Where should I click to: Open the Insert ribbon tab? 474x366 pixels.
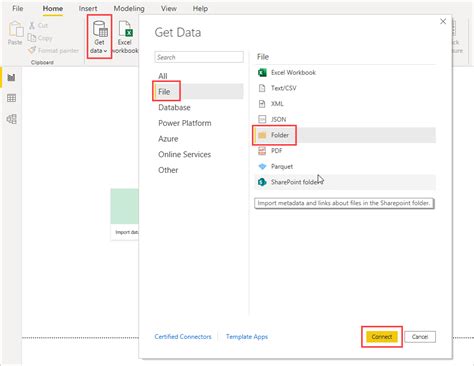tap(88, 9)
